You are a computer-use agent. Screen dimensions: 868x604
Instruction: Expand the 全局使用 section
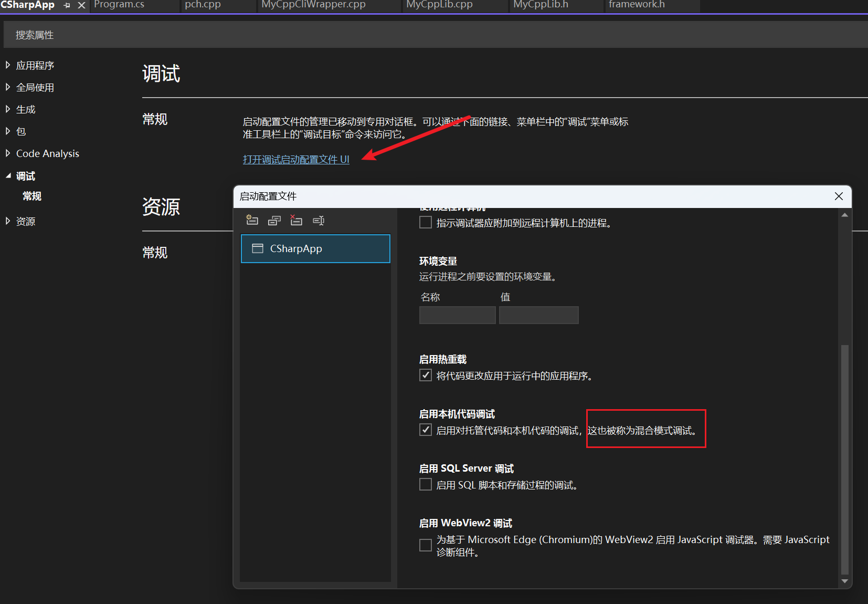point(8,87)
